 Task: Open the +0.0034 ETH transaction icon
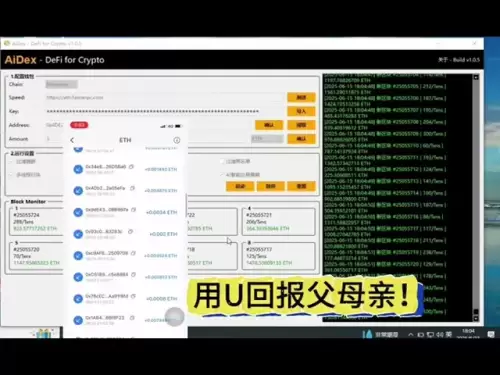coord(78,212)
